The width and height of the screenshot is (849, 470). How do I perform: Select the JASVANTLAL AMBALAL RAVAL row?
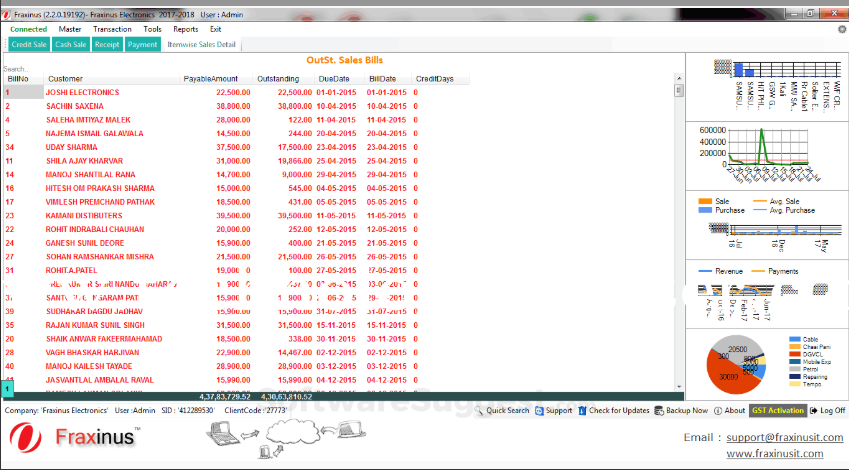point(236,380)
